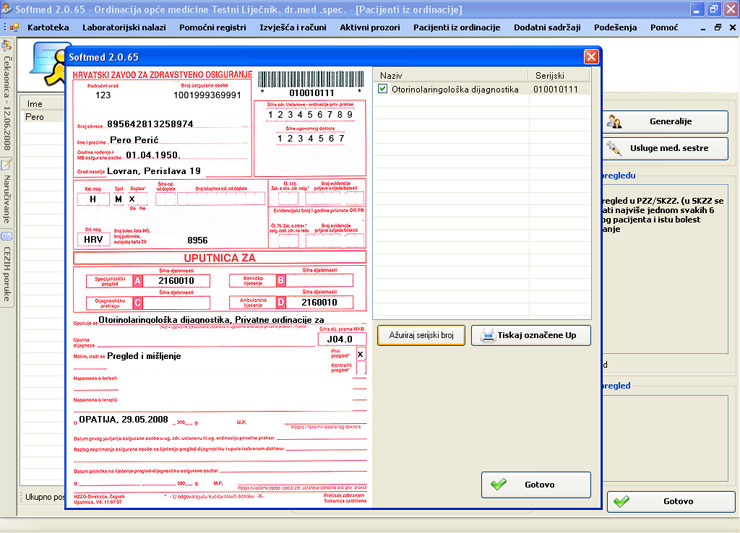The image size is (740, 533).
Task: Select patient Pero in the waiting list
Action: coord(35,116)
